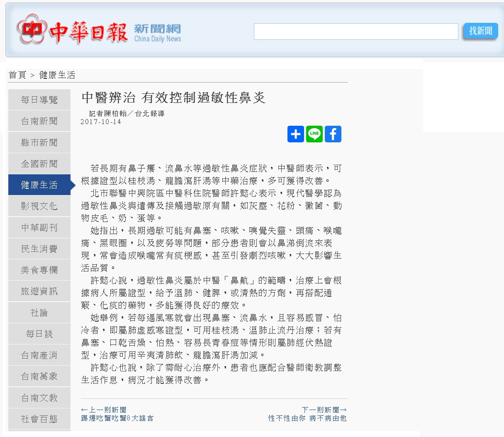
Task: Select 縣市新聞 in sidebar
Action: coord(39,143)
